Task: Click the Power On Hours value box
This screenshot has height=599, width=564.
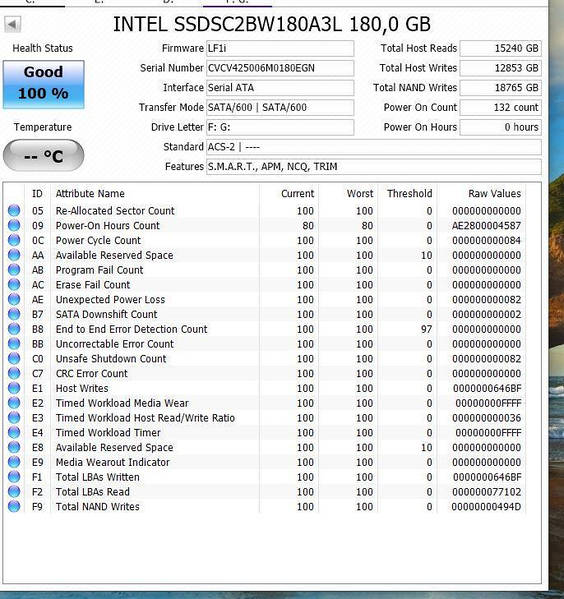Action: tap(501, 127)
